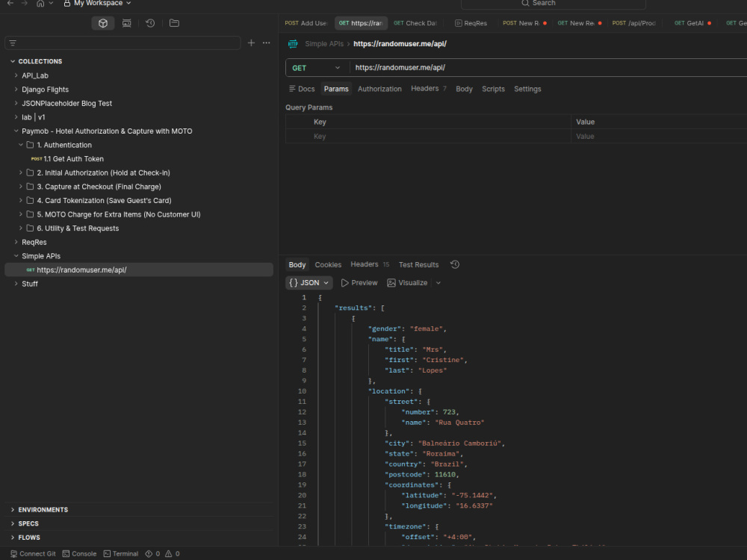Click the HTTP request type icon
This screenshot has width=747, height=560.
(x=293, y=44)
